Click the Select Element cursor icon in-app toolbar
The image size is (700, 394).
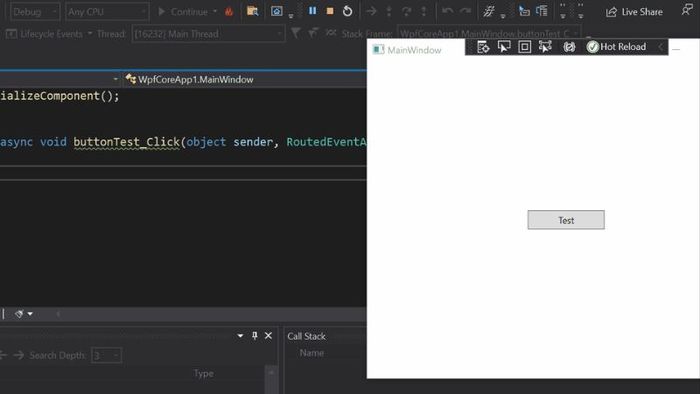(504, 47)
